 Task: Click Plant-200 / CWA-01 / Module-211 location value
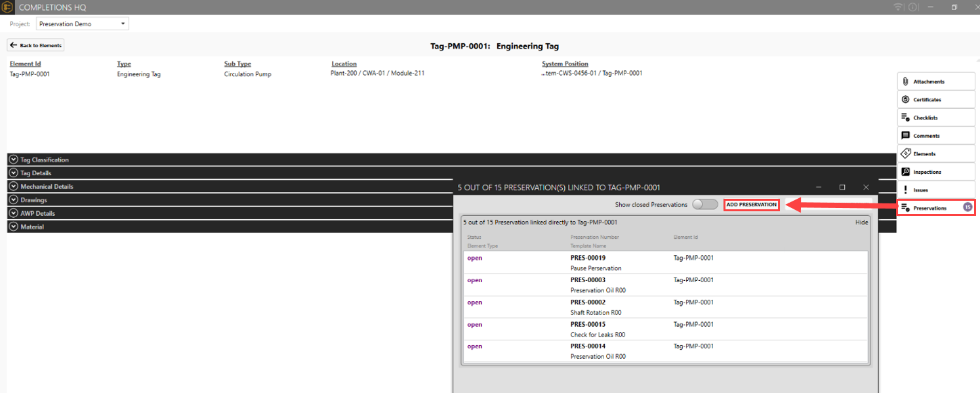point(378,73)
